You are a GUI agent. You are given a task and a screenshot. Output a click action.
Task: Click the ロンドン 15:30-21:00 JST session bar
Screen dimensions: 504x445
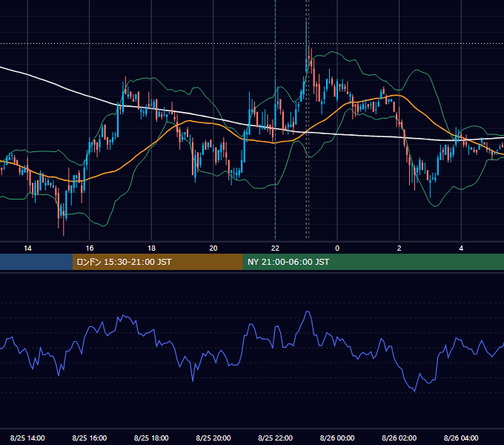tap(157, 262)
